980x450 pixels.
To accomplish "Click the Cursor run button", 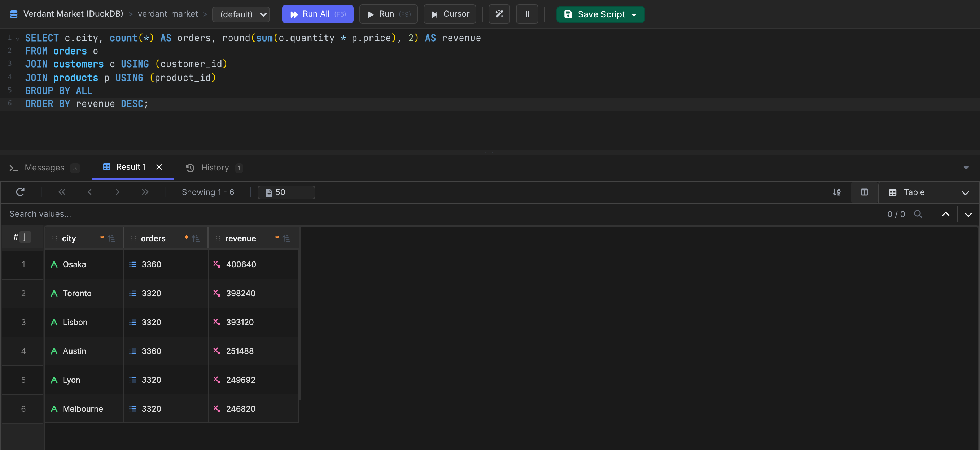I will point(449,14).
